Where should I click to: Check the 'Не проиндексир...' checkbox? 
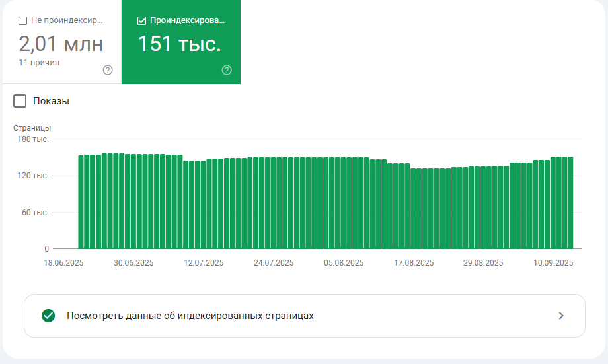[23, 20]
